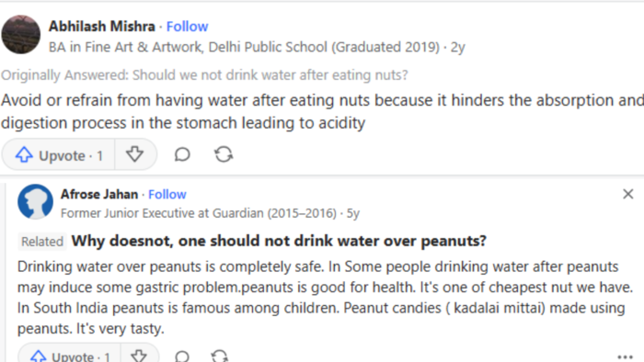
Task: Downvote Abhilash Mishra's answer
Action: tap(134, 155)
